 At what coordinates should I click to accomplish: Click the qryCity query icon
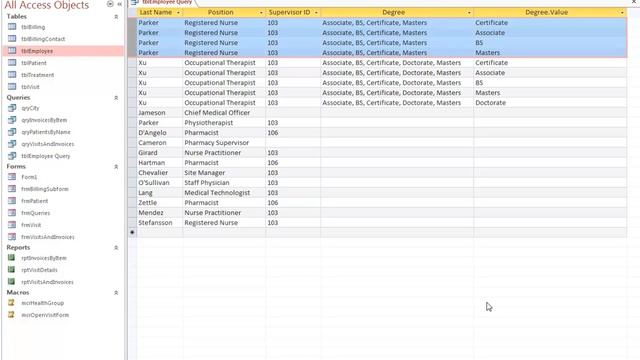[12, 108]
